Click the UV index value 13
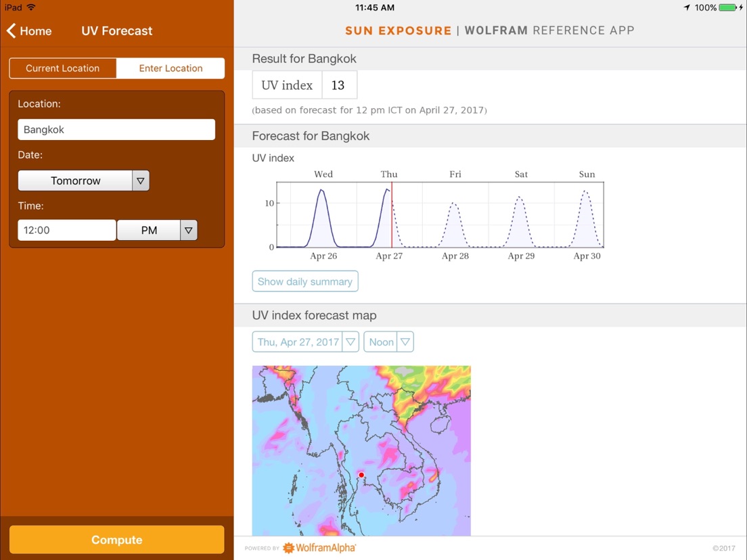Image resolution: width=747 pixels, height=560 pixels. coord(338,85)
